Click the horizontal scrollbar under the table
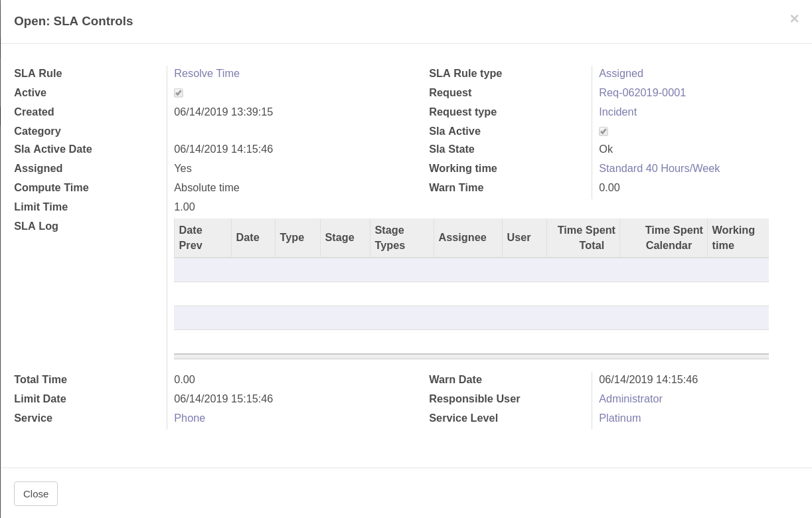812x518 pixels. pyautogui.click(x=465, y=356)
